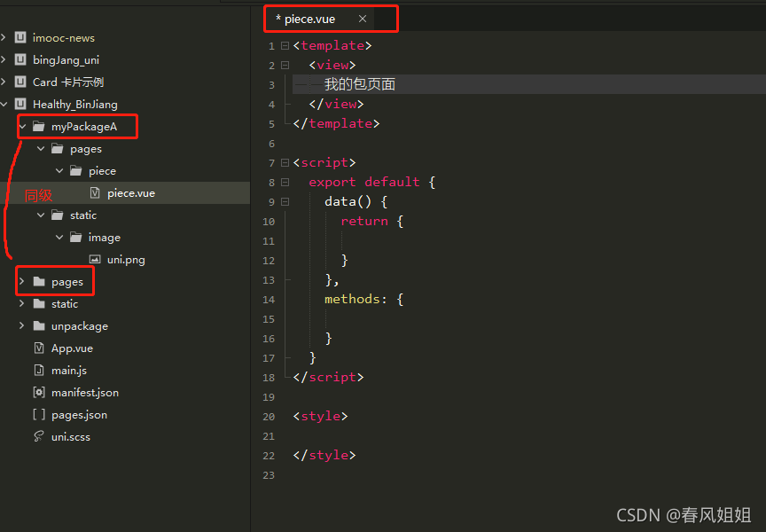The width and height of the screenshot is (766, 532).
Task: Expand the root pages folder arrow
Action: point(22,282)
